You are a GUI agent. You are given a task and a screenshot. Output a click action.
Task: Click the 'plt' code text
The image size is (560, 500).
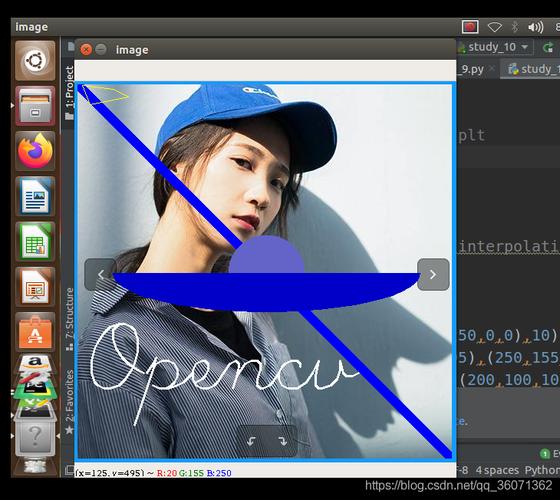tap(471, 136)
